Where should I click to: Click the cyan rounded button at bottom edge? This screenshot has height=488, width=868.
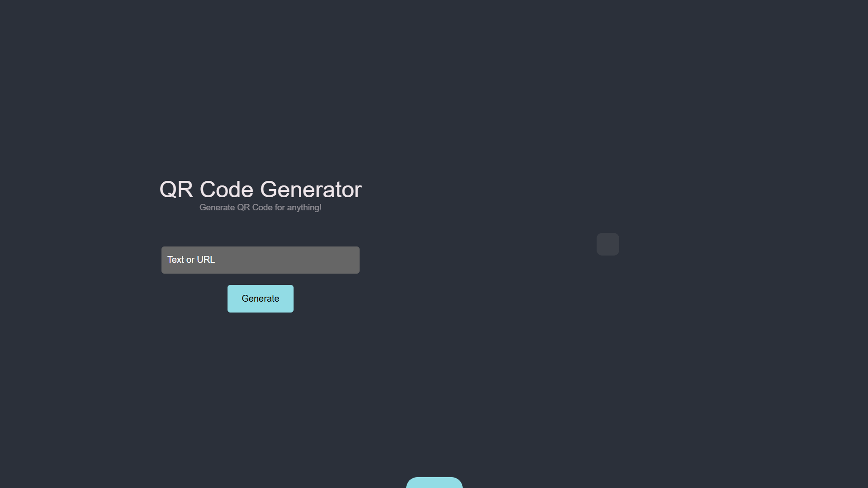[434, 483]
